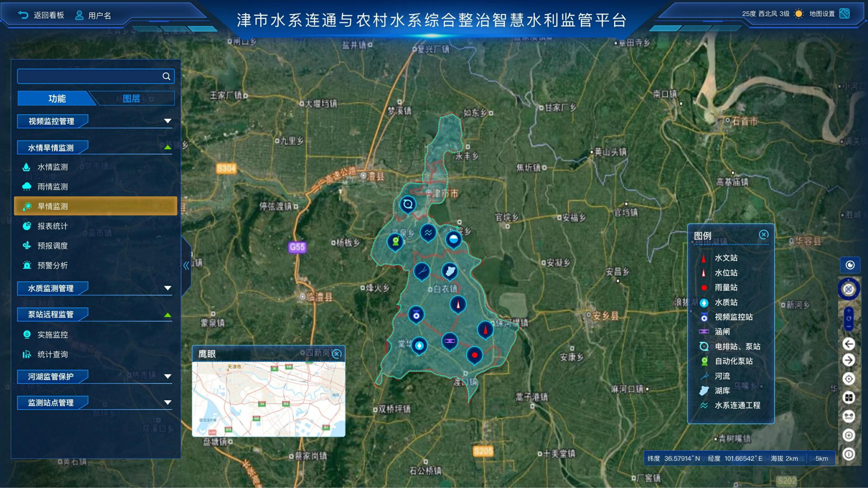Click the right arrow map button
868x488 pixels.
(x=849, y=360)
